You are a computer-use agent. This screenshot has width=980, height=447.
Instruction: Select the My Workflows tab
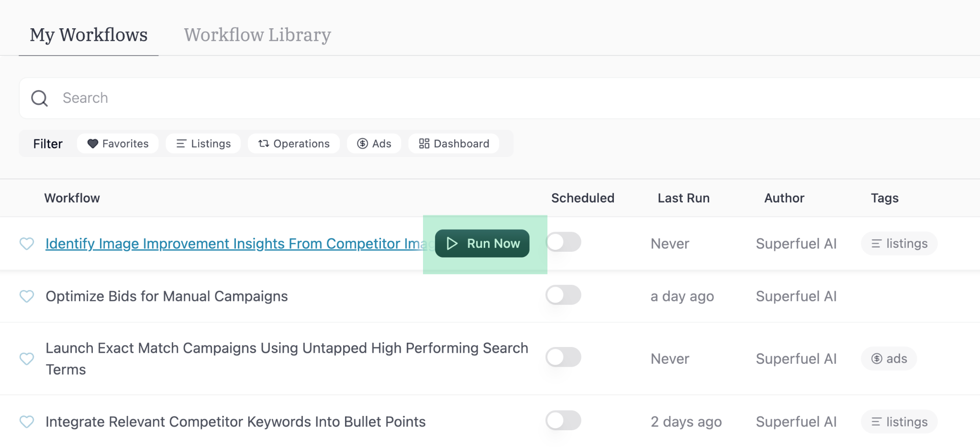pyautogui.click(x=88, y=34)
